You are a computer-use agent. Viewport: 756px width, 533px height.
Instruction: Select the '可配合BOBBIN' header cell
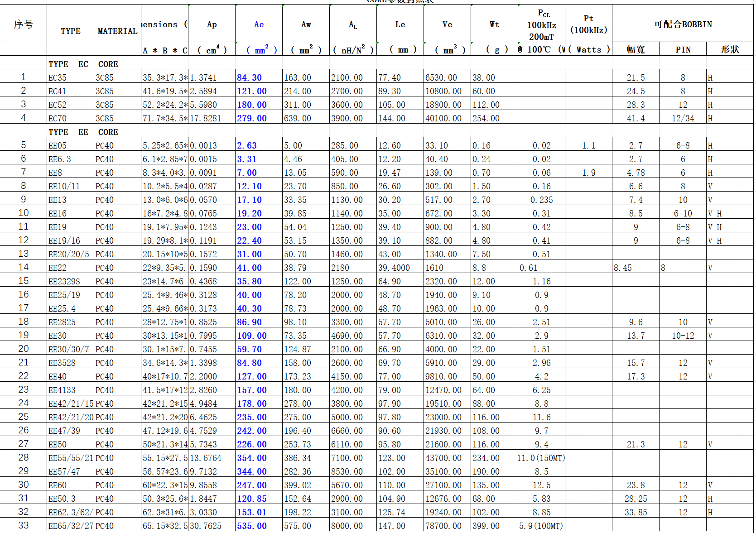(683, 24)
